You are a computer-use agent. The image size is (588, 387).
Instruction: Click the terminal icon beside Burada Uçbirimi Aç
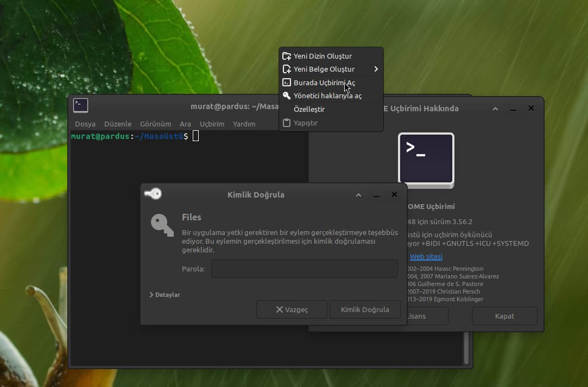[x=287, y=83]
